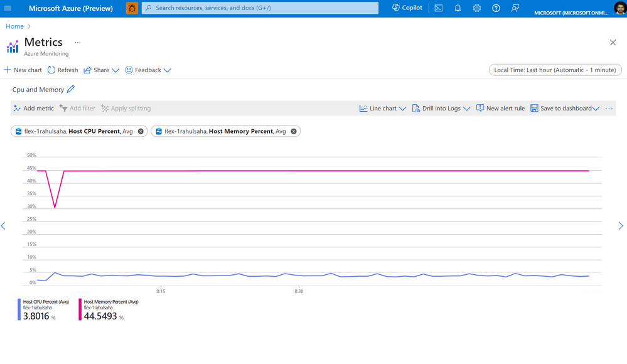
Task: Click the 3.8016 CPU legend value
Action: [x=36, y=316]
